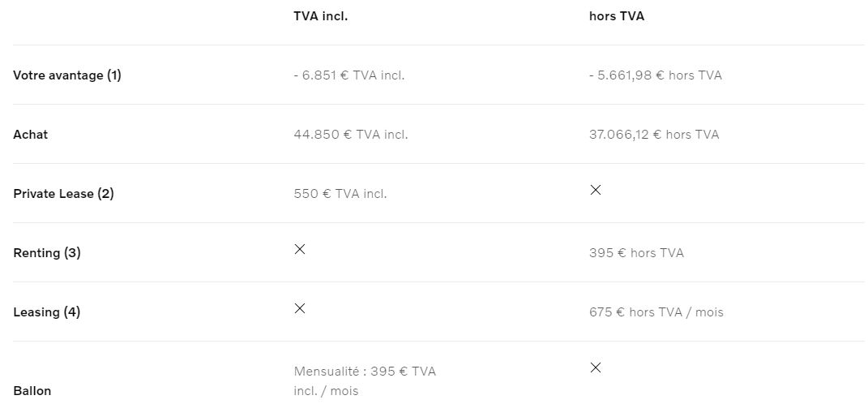Click the X icon in Private Lease row

596,190
